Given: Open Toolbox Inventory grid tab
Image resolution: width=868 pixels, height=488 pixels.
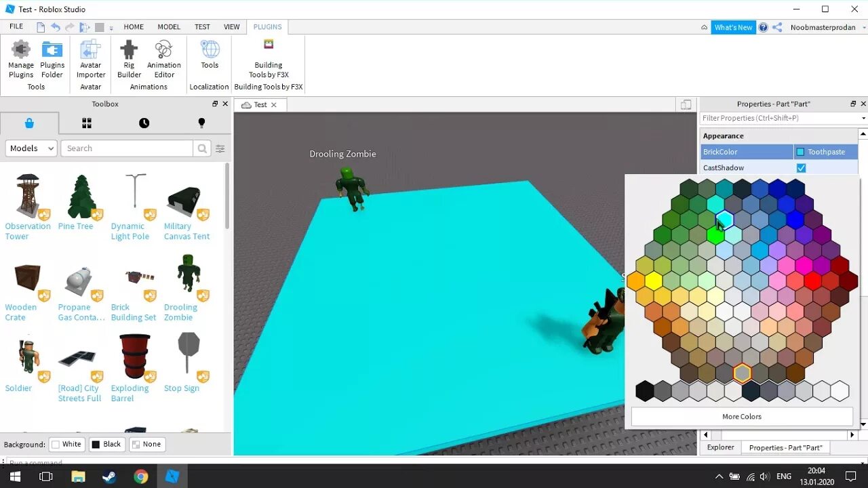Looking at the screenshot, I should click(87, 123).
